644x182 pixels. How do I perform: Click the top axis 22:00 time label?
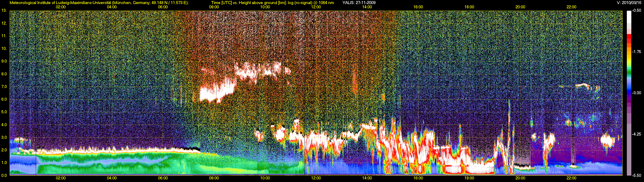tap(571, 7)
